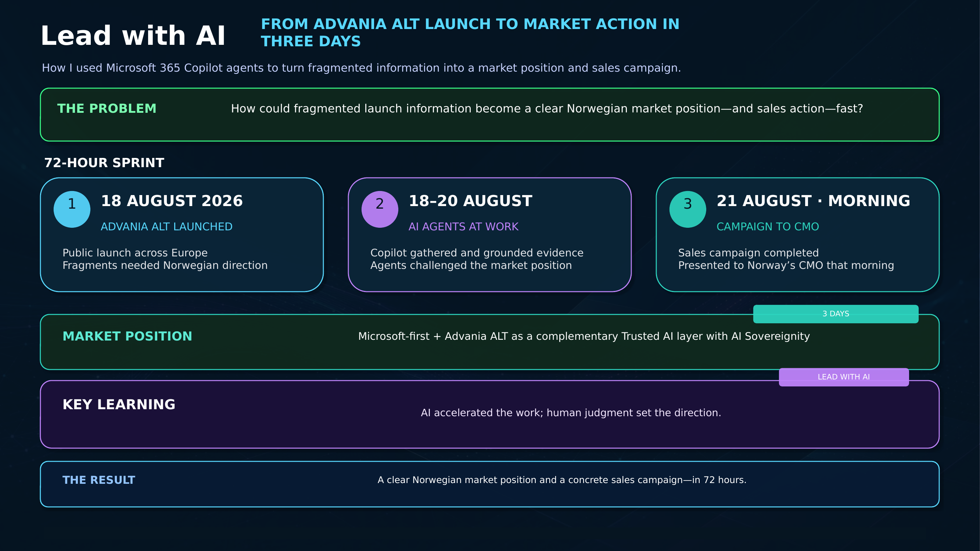Click the KEY LEARNING label
The image size is (980, 551).
pyautogui.click(x=119, y=404)
